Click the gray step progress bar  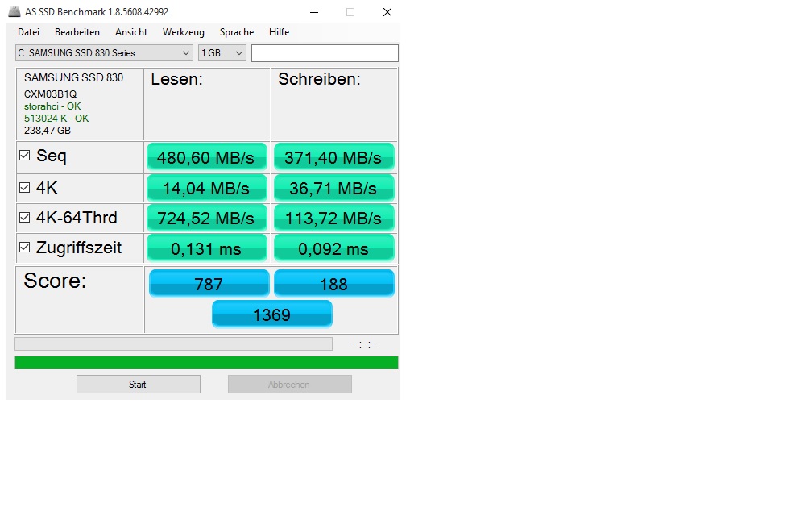(173, 344)
